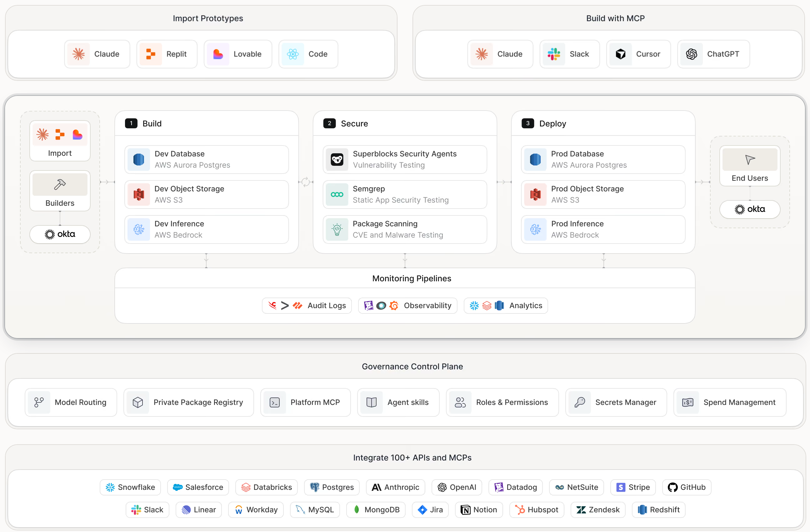
Task: Open the GitHub integration chip
Action: (x=687, y=487)
